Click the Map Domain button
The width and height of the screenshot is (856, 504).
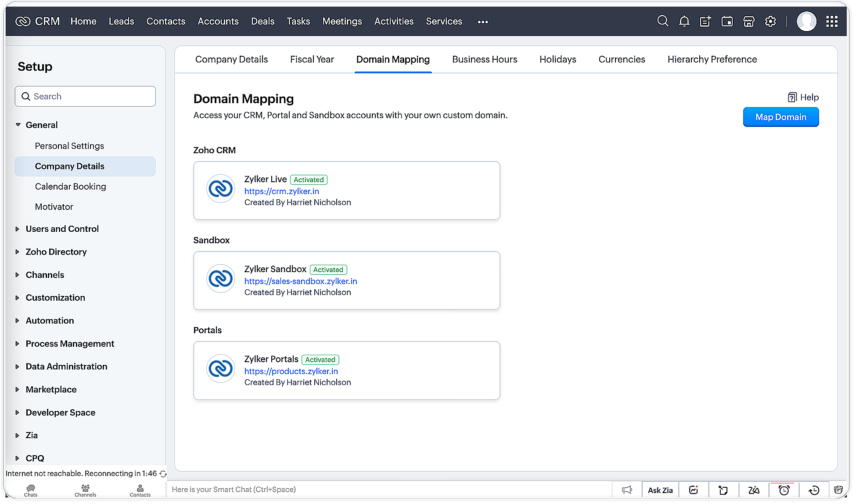coord(780,117)
